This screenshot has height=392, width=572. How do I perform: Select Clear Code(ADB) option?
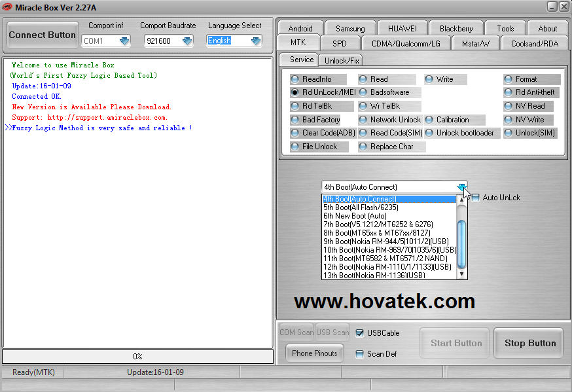[295, 133]
